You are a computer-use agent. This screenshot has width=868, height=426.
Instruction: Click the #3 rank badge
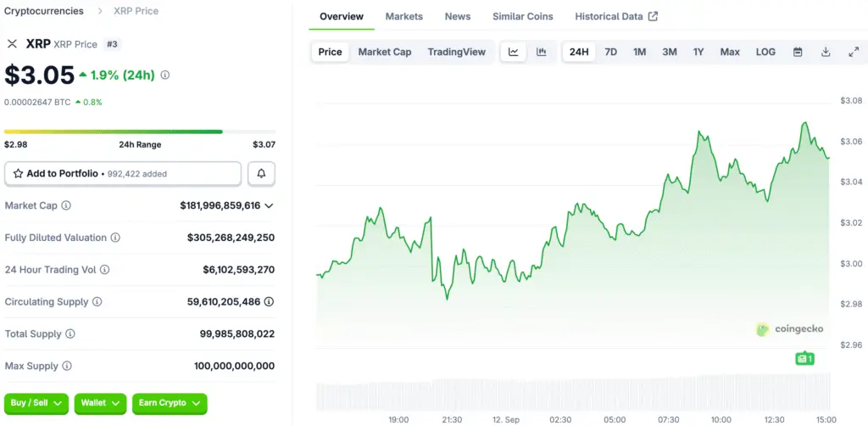click(113, 44)
